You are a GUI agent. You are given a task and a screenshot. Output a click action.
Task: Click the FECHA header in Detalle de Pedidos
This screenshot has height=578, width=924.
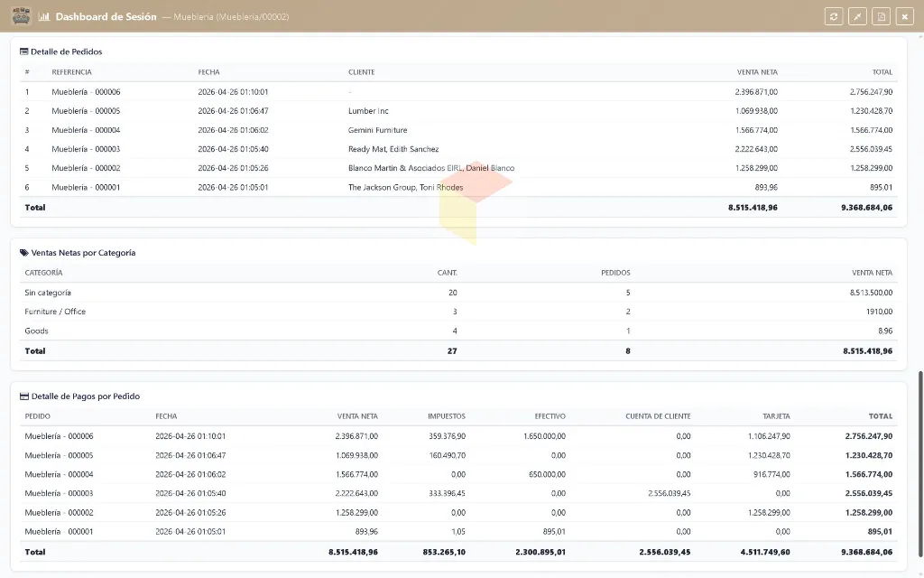click(x=208, y=72)
